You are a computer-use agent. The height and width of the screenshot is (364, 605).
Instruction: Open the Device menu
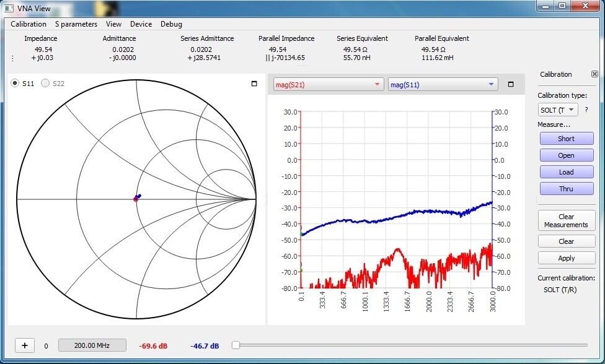(141, 24)
